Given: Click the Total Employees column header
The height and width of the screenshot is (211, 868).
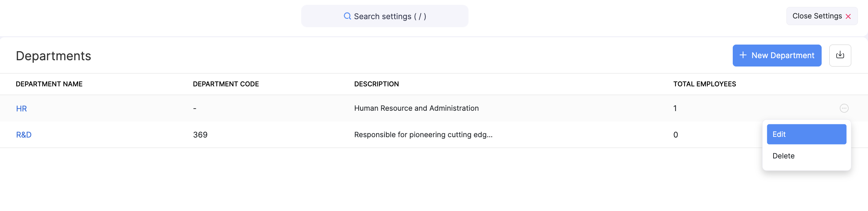Looking at the screenshot, I should pyautogui.click(x=704, y=84).
